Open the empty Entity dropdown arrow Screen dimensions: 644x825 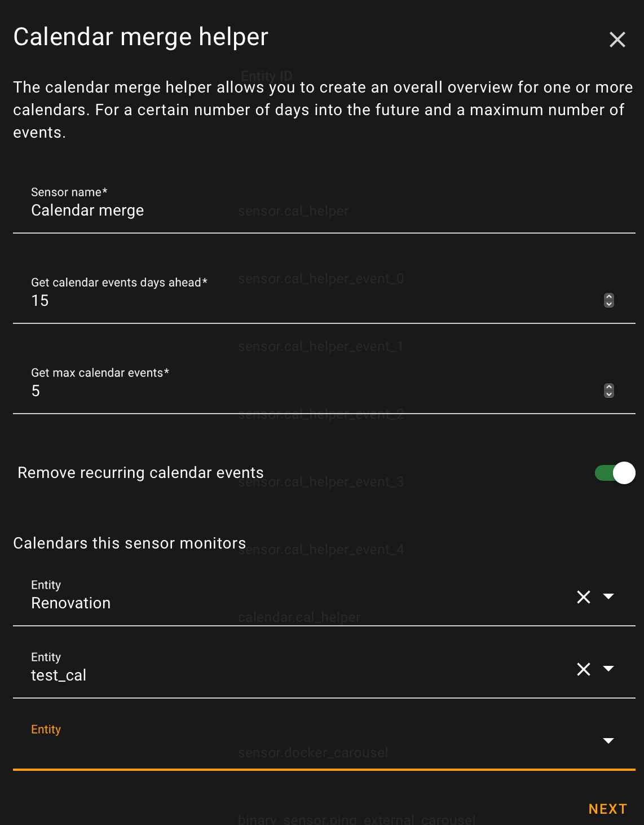coord(608,741)
